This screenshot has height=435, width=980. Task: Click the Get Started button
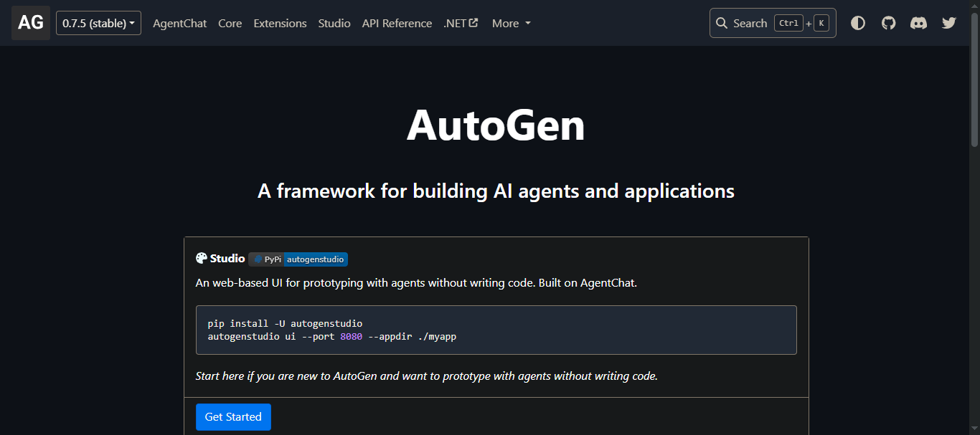tap(233, 417)
